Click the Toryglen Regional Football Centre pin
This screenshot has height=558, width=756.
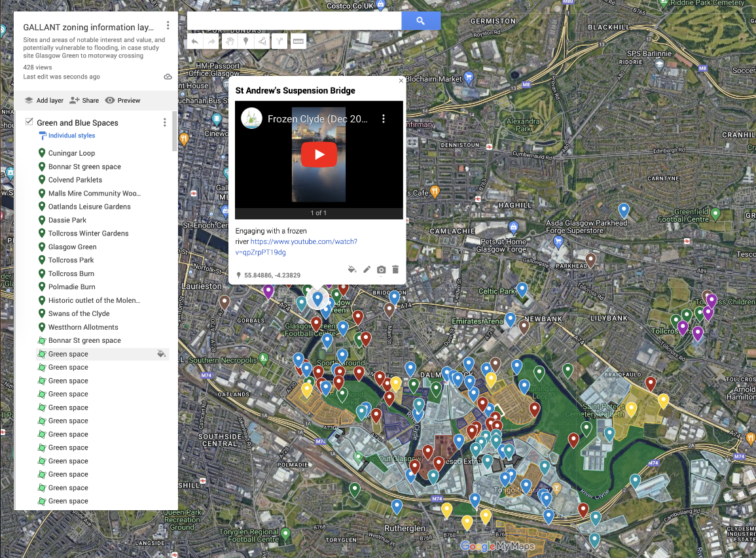pos(285,534)
